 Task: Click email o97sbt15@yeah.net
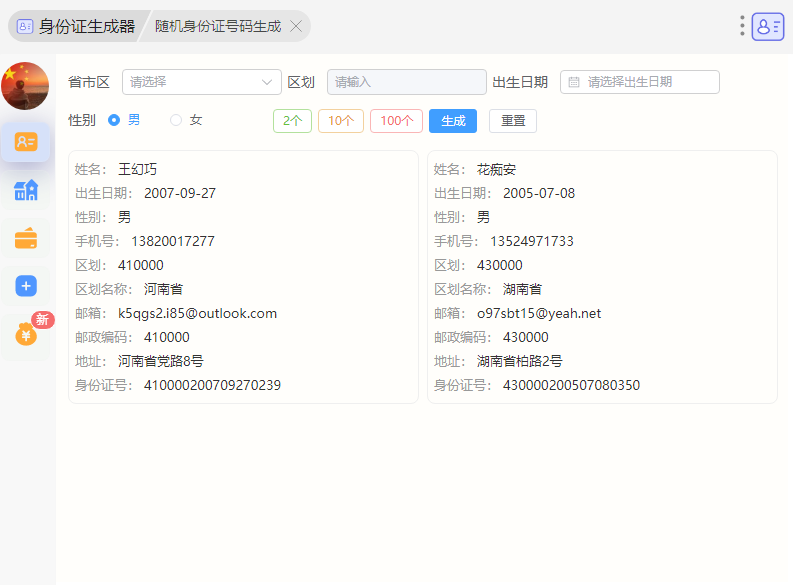[539, 313]
